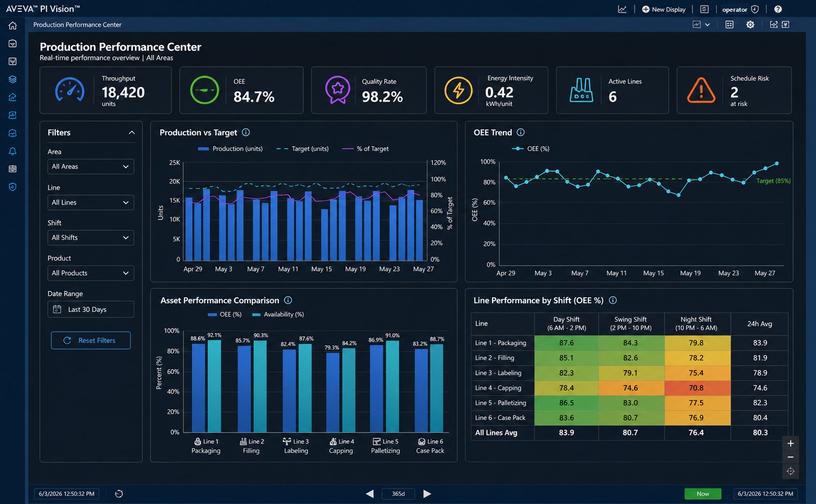Select the 70.8 cell for Line 4 Night Shift
The width and height of the screenshot is (816, 504).
tap(696, 388)
